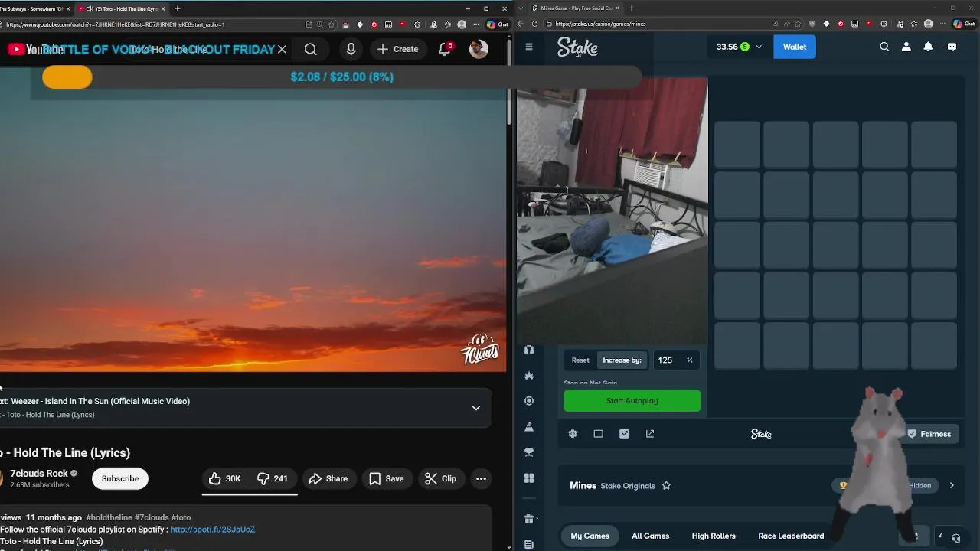Switch to Toto Hold The Line browser tab
This screenshot has width=980, height=551.
(x=121, y=8)
